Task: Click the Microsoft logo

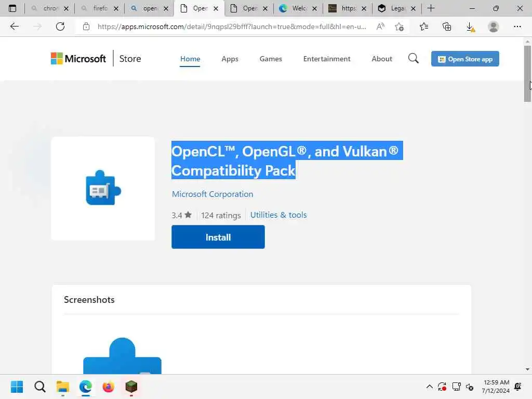Action: click(x=78, y=58)
